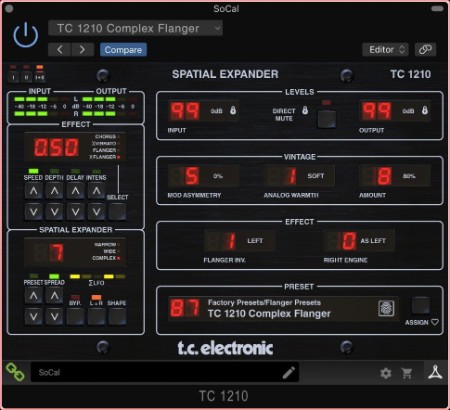This screenshot has width=450, height=410.
Task: Decrease the SPEED value with down arrow
Action: [33, 212]
